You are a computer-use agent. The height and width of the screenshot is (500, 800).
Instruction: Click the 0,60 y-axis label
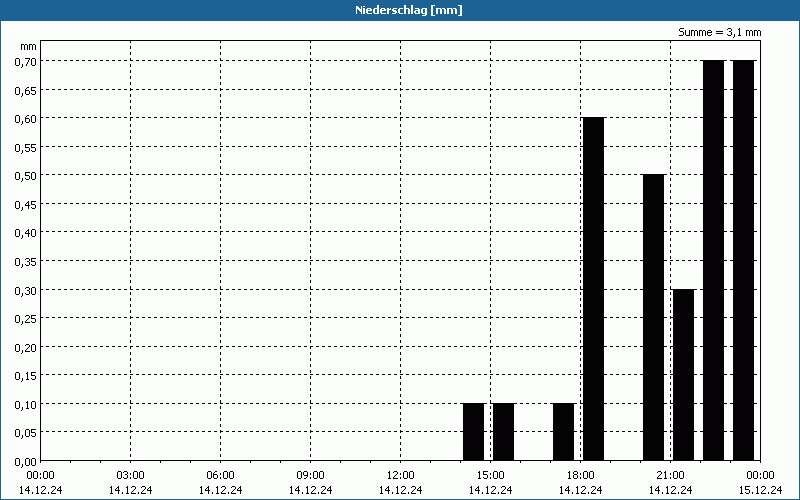pyautogui.click(x=25, y=118)
